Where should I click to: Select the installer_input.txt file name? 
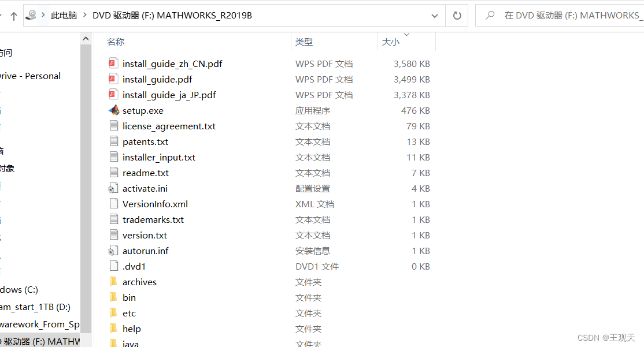[158, 158]
